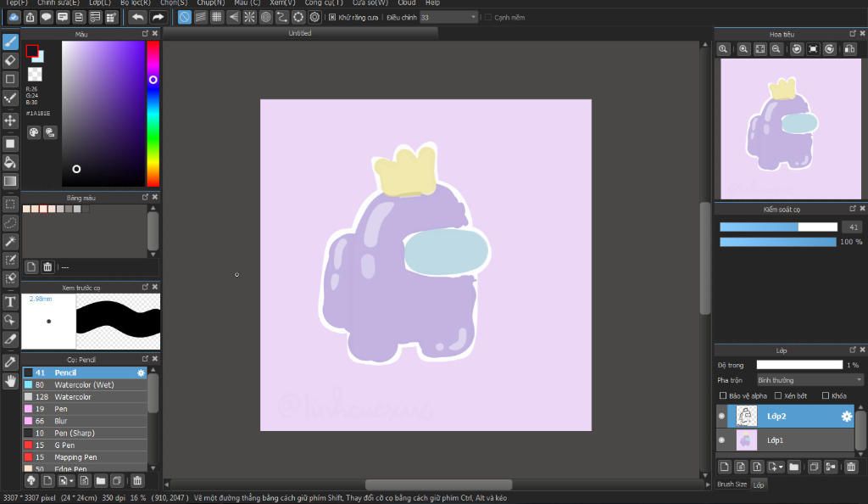
Task: Open the color palette icon in Màu panel
Action: tap(34, 132)
